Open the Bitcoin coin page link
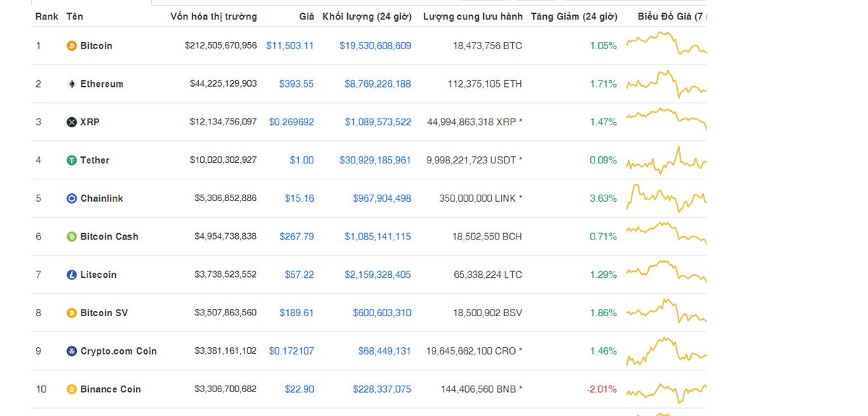 click(96, 46)
